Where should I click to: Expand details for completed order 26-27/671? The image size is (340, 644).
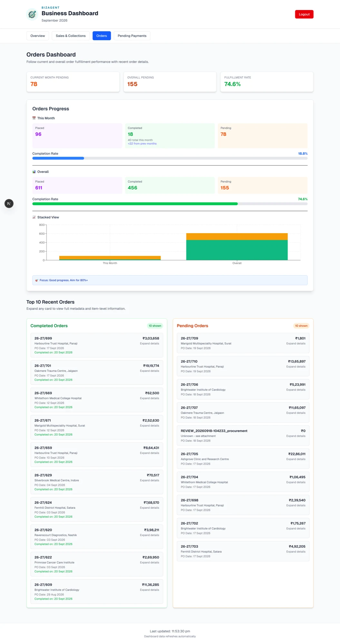pos(150,426)
